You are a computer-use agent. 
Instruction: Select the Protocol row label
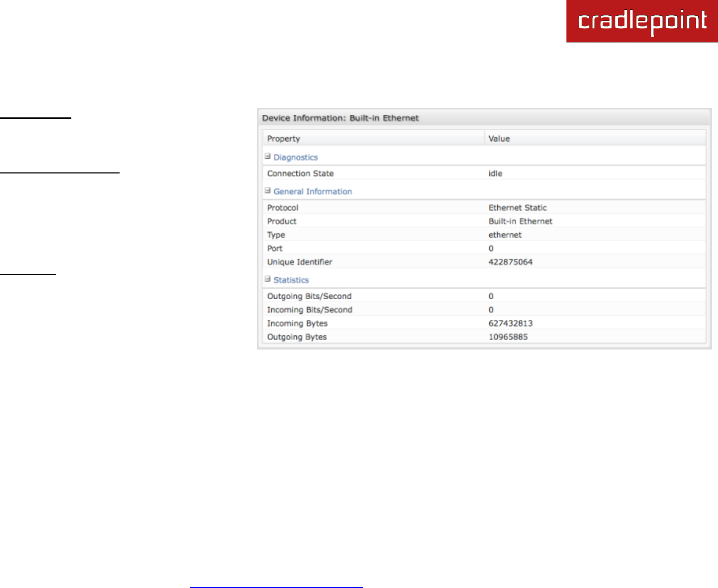click(x=283, y=208)
